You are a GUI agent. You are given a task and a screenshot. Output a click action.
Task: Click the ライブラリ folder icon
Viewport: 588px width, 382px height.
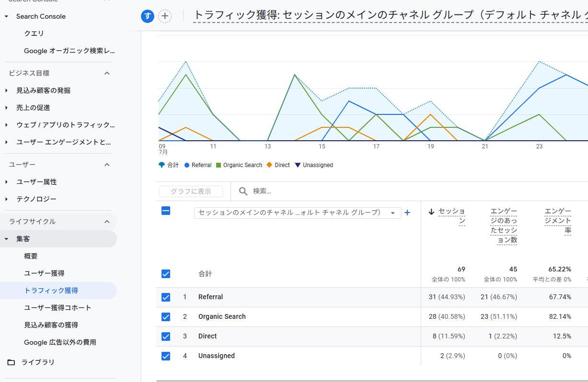pyautogui.click(x=11, y=362)
